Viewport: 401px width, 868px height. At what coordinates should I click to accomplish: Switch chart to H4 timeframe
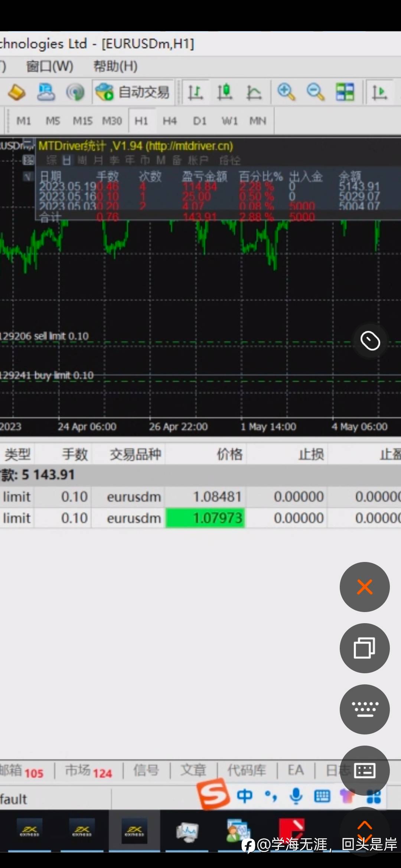[x=170, y=121]
